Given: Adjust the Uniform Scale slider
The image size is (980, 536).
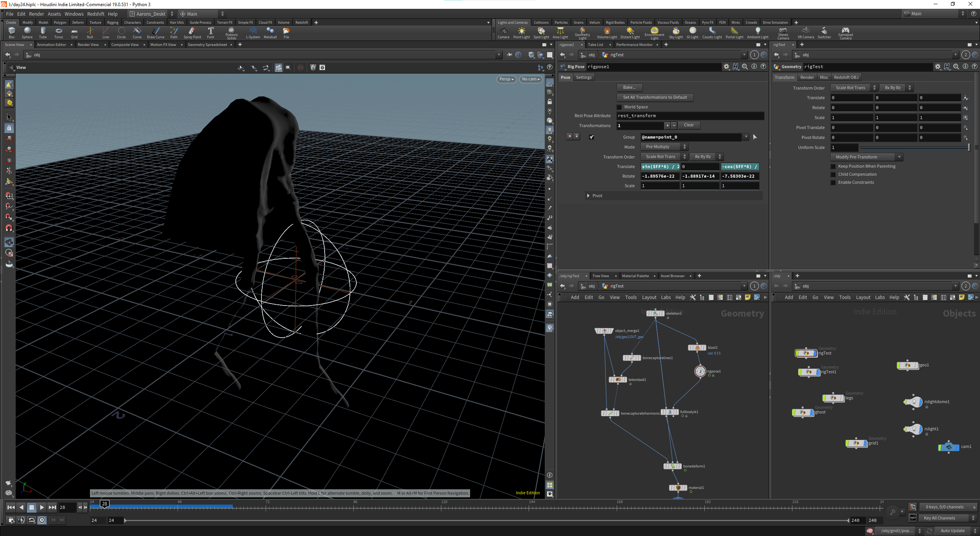Looking at the screenshot, I should click(915, 148).
